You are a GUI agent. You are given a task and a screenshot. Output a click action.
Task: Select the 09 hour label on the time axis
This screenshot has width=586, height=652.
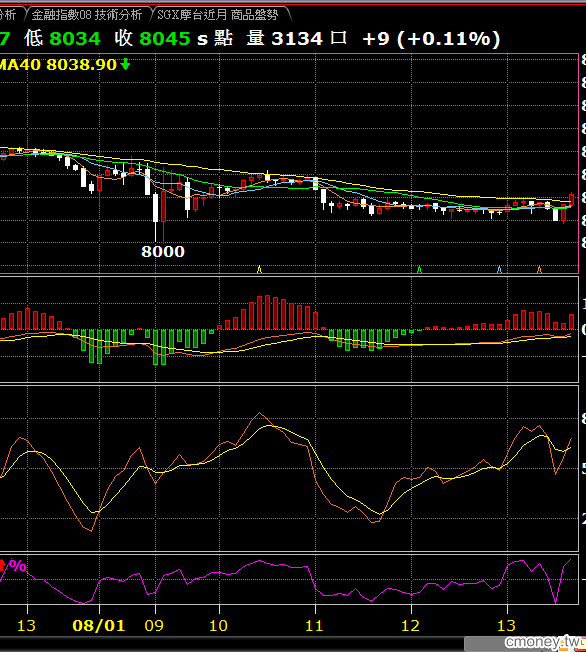(x=154, y=625)
